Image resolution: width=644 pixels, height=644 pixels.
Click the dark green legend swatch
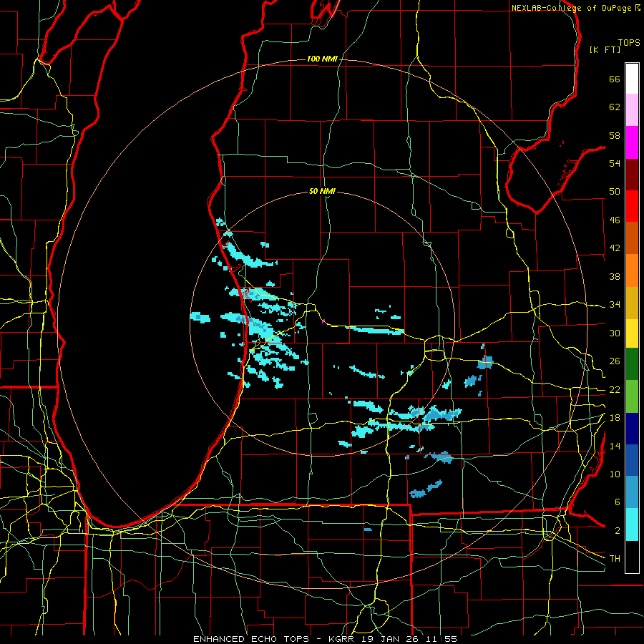632,364
